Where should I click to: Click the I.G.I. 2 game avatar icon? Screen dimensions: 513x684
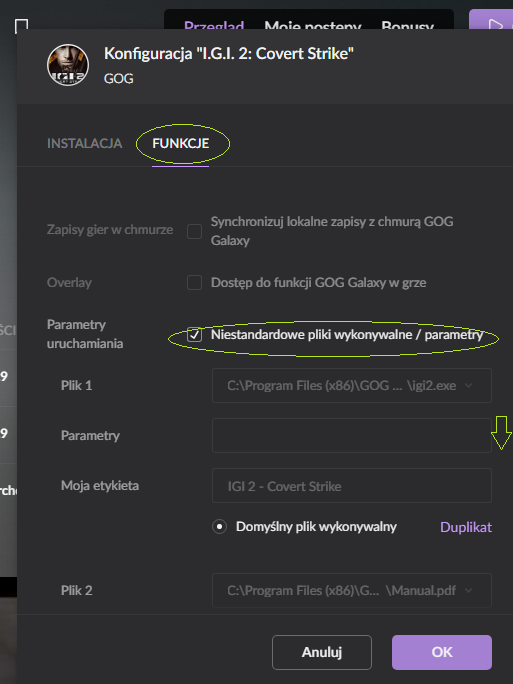(x=68, y=65)
